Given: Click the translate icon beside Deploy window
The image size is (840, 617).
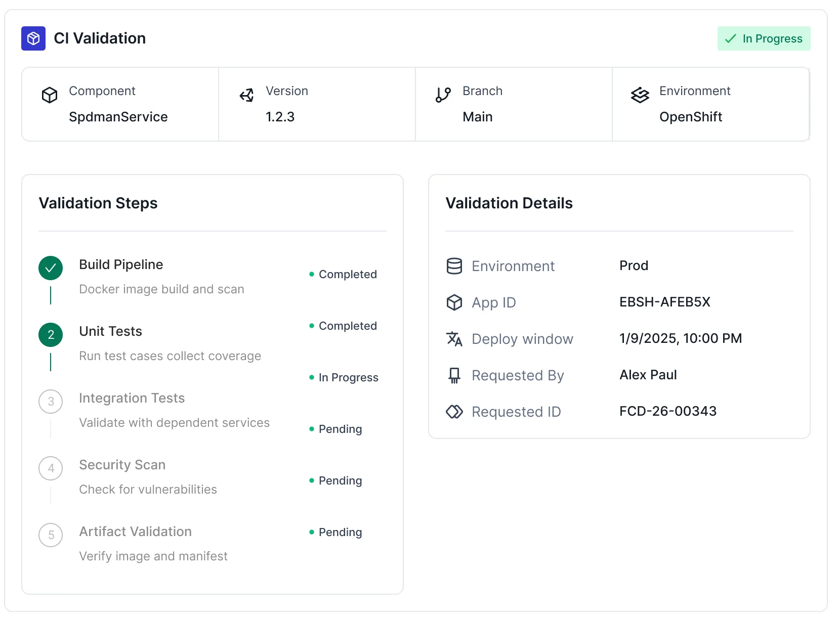Looking at the screenshot, I should pos(454,339).
